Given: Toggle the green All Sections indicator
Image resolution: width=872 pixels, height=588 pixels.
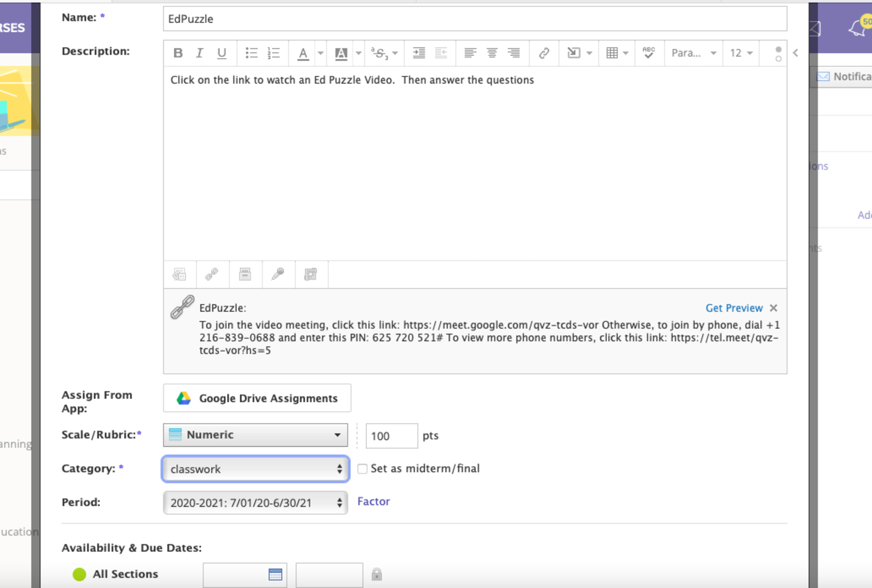Looking at the screenshot, I should [79, 574].
